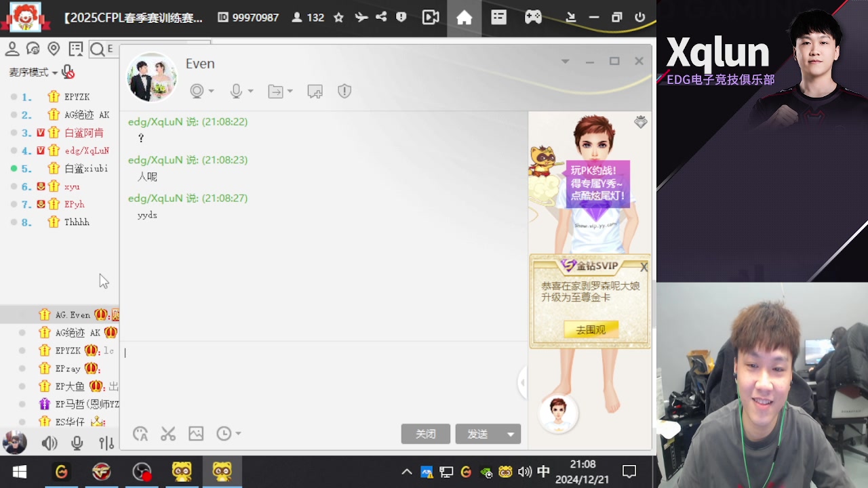
Task: Open the 玩PK约战 banner
Action: point(597,184)
